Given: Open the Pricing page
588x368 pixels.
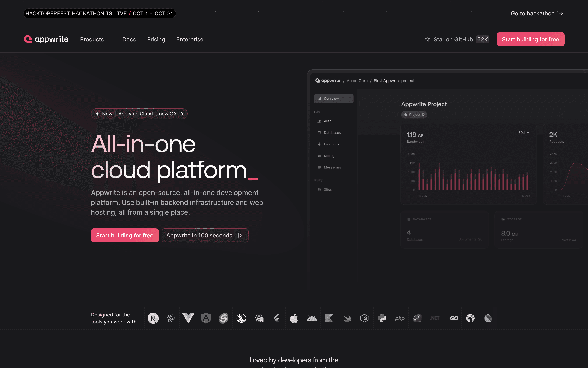Looking at the screenshot, I should [156, 39].
